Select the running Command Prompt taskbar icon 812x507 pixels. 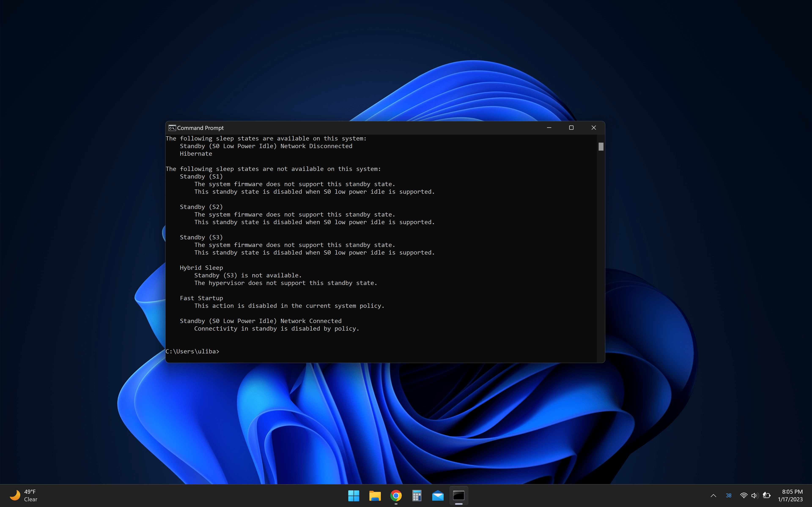[459, 495]
